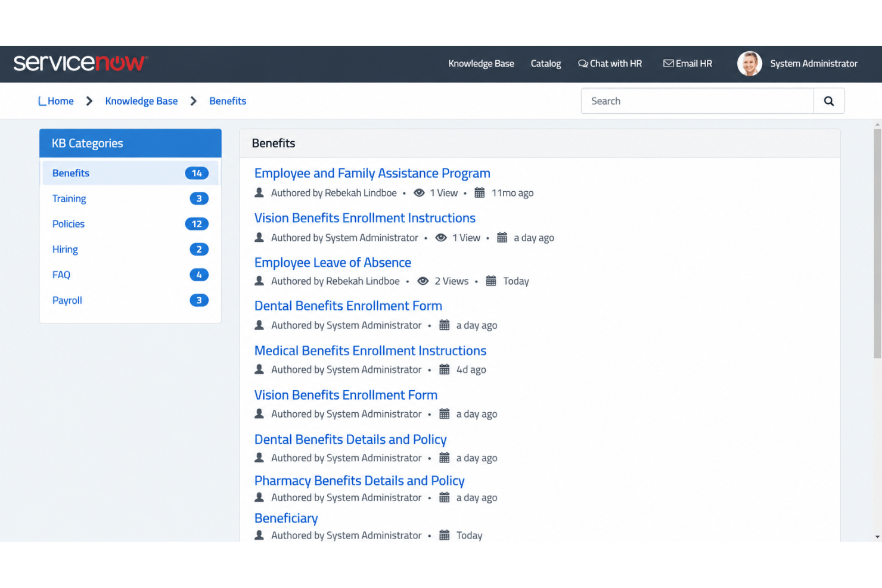Open Vision Benefits Enrollment Instructions article
This screenshot has height=588, width=882.
[365, 218]
